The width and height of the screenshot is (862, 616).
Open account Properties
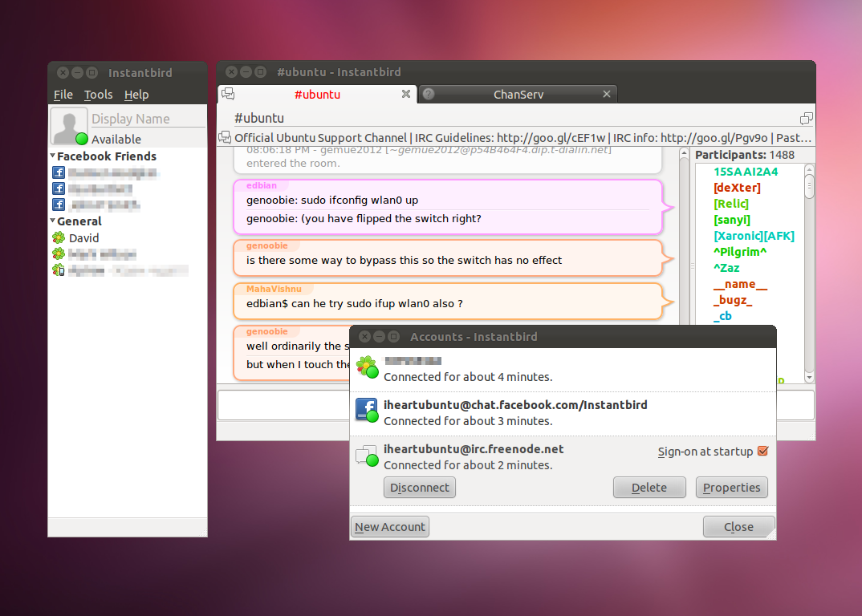point(732,488)
